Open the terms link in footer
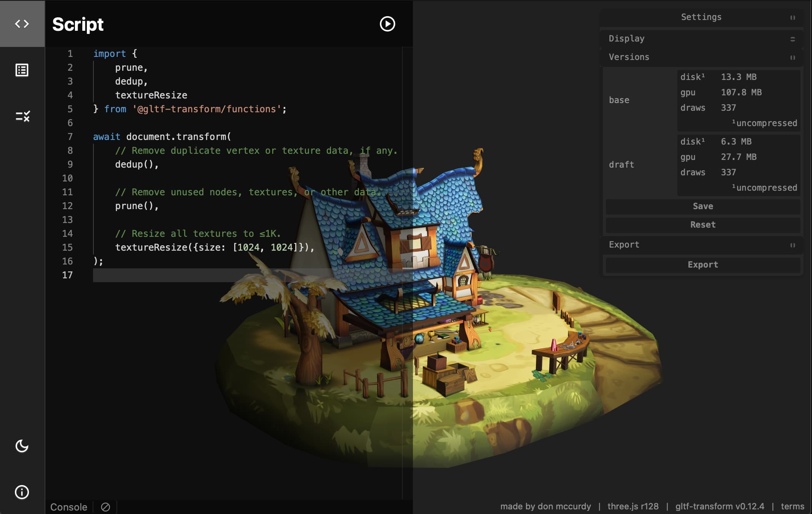 (792, 506)
